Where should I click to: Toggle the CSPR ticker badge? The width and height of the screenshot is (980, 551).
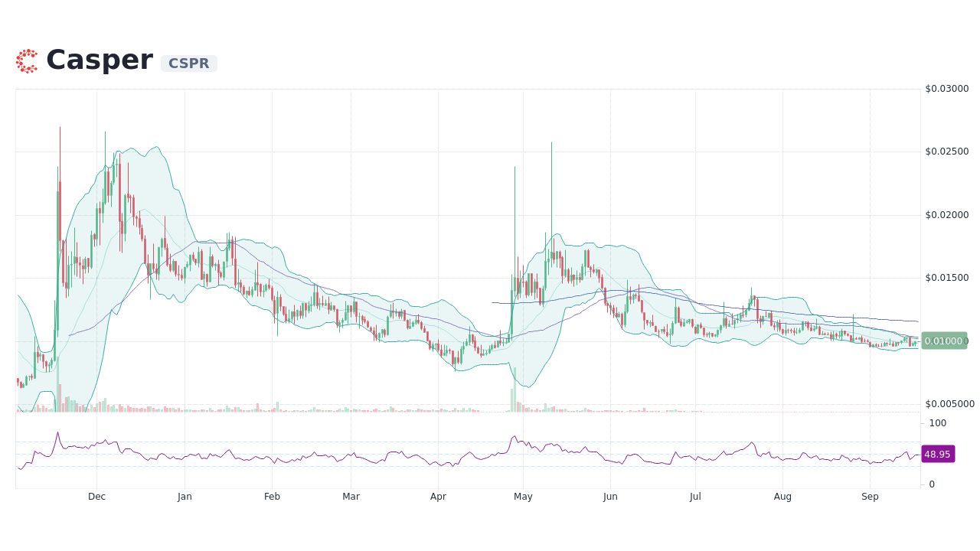coord(188,64)
